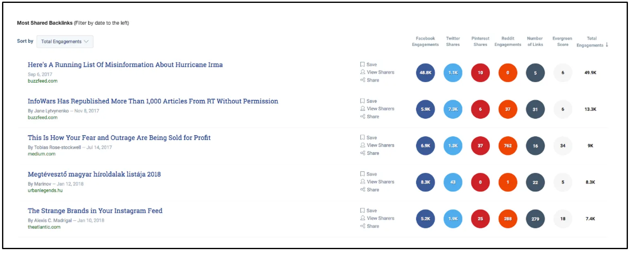Open "This Is How Your Fear and Outrage Are Being Sold for Profit"
Image resolution: width=644 pixels, height=264 pixels.
point(119,138)
